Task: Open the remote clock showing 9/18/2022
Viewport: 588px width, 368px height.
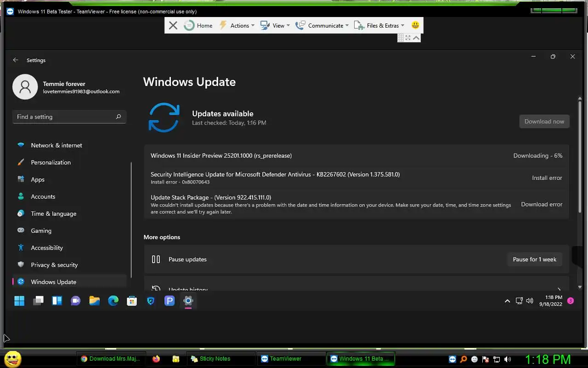Action: pos(551,301)
